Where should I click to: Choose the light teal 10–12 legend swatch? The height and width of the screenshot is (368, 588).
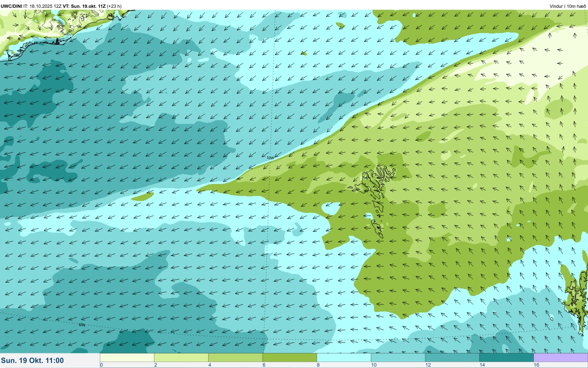click(x=398, y=357)
